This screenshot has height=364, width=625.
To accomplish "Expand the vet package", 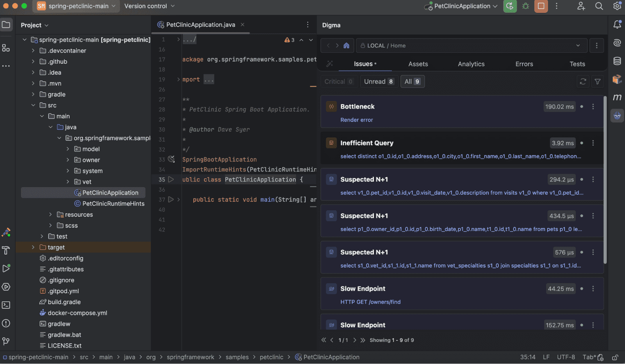I will point(68,182).
